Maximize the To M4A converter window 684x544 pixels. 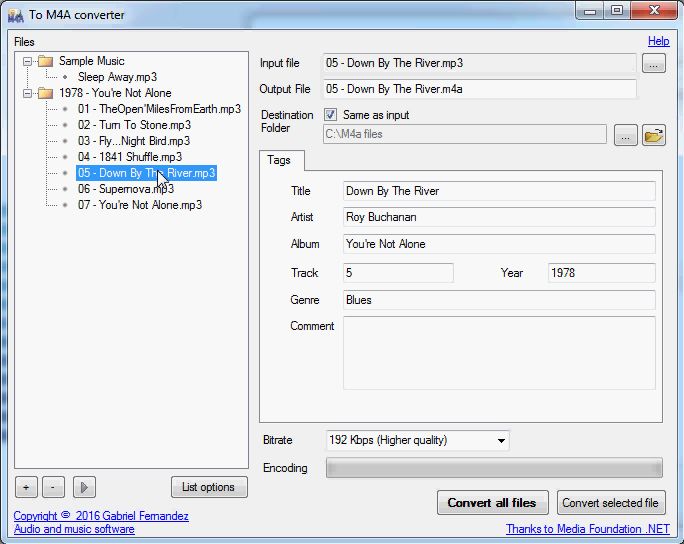617,10
